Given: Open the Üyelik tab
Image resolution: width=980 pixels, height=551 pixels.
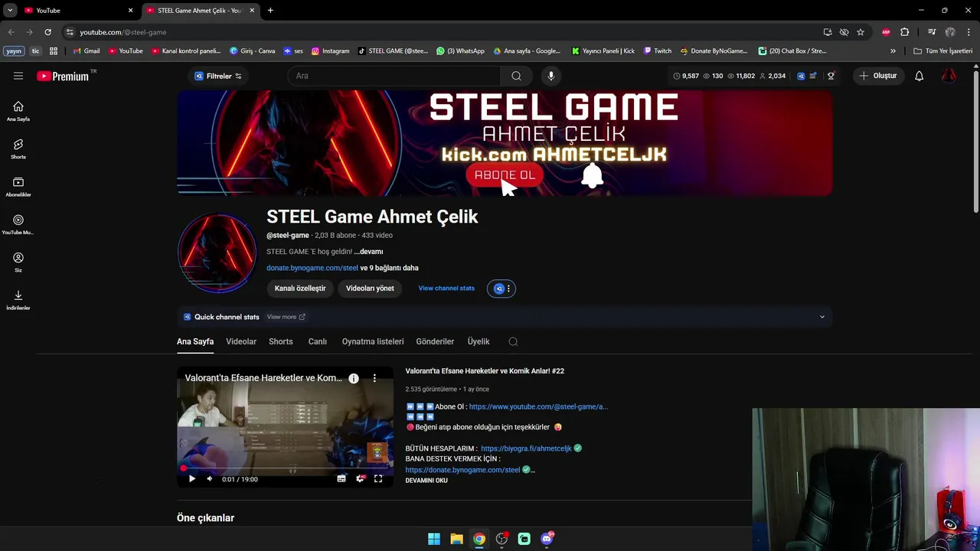Looking at the screenshot, I should click(x=479, y=341).
